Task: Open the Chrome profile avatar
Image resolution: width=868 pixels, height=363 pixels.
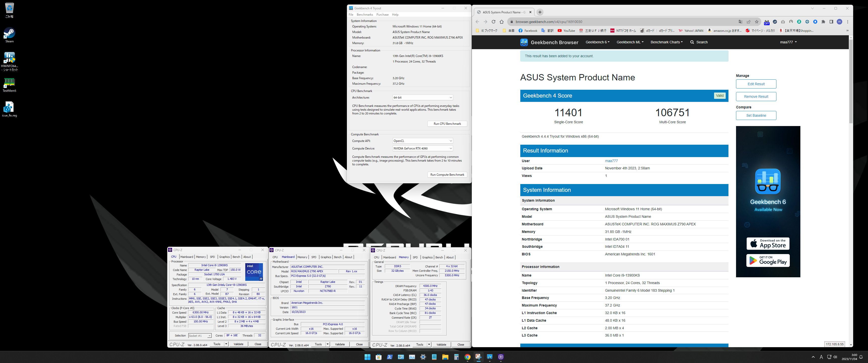Action: coord(839,22)
